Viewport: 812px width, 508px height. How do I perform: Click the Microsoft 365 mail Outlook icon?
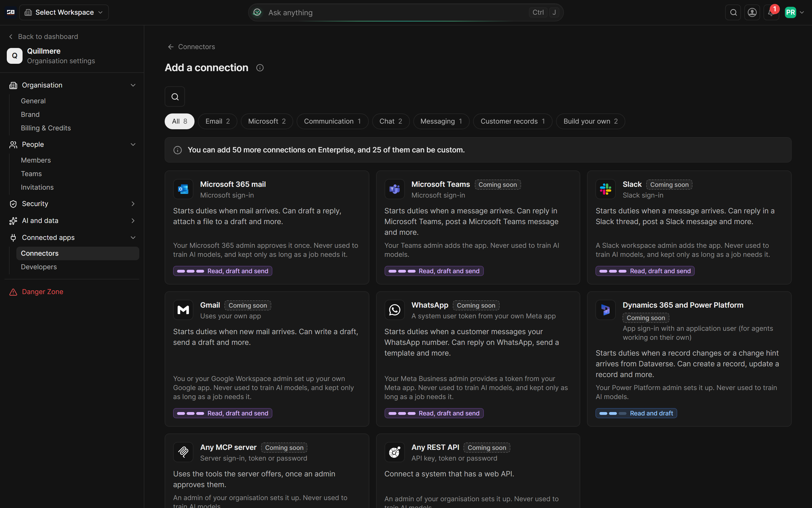pos(183,189)
